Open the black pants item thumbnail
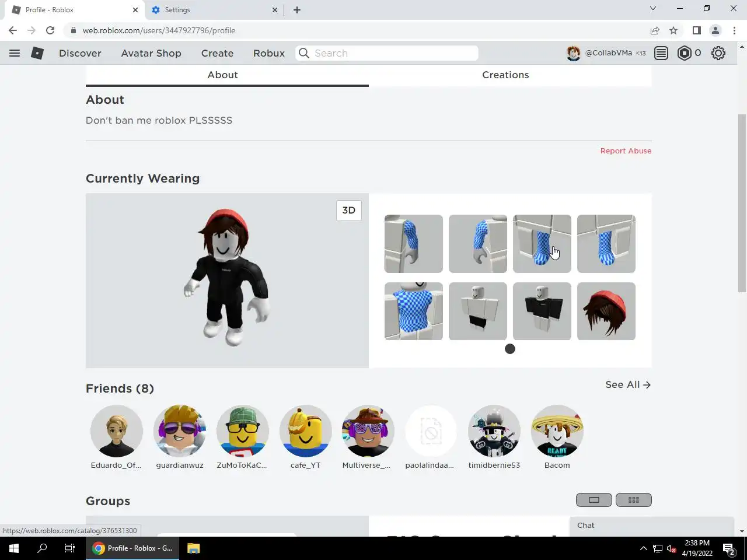The image size is (747, 560). (x=478, y=311)
